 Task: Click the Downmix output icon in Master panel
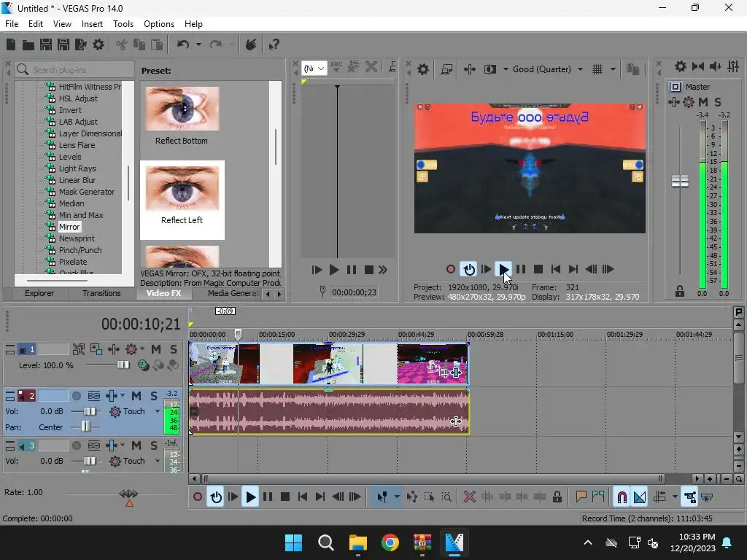point(698,66)
